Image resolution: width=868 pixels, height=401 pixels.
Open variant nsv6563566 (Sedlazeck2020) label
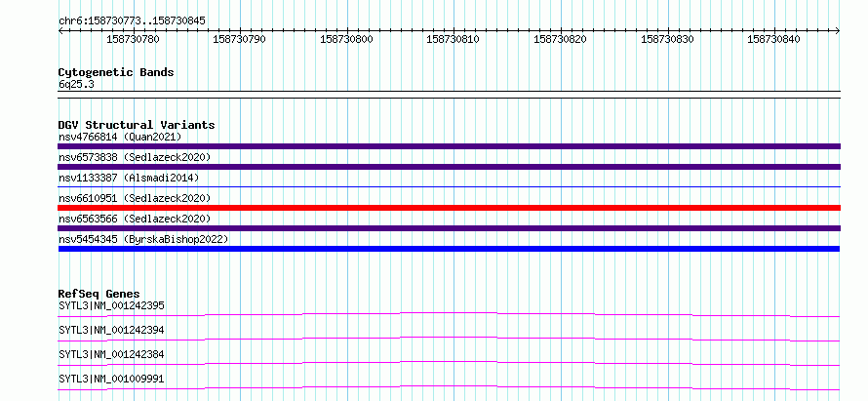point(135,219)
